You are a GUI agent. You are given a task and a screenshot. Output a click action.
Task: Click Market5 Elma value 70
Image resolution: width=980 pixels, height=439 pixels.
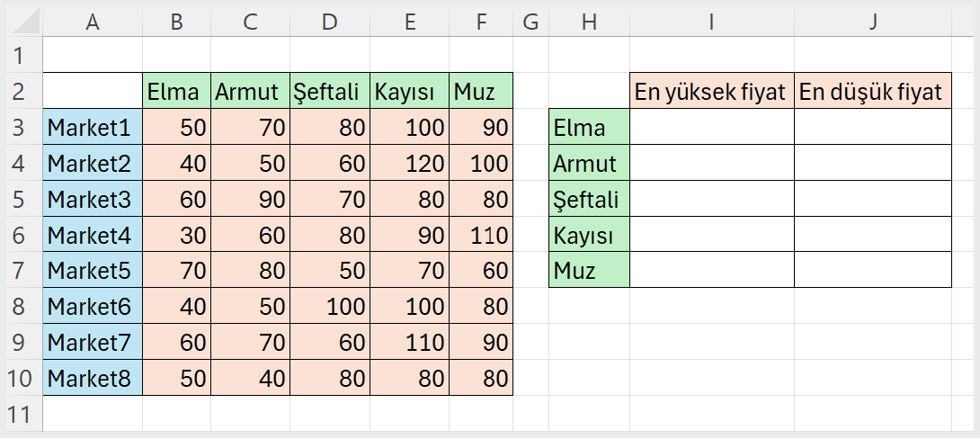[176, 270]
